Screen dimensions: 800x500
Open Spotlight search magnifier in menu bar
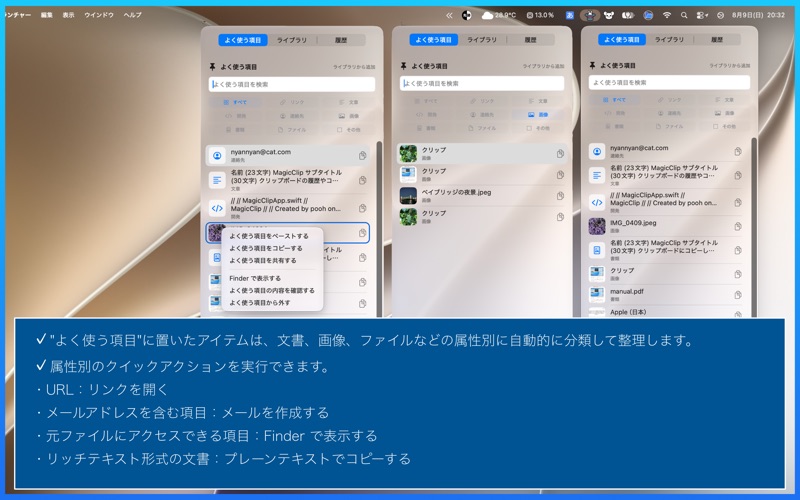684,15
